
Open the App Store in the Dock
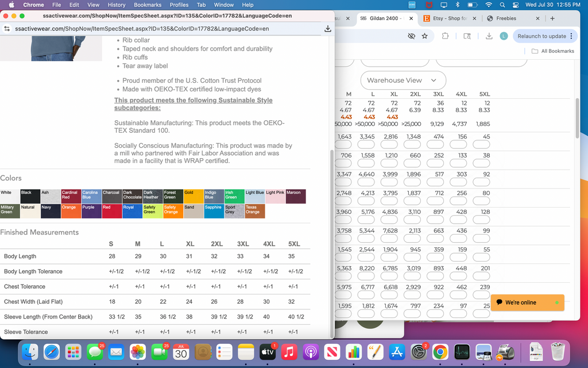pos(397,352)
